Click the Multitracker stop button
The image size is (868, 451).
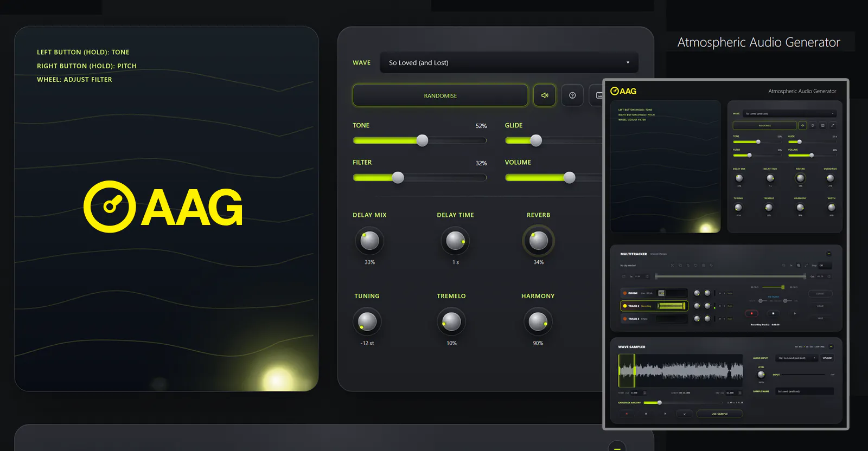pyautogui.click(x=773, y=313)
